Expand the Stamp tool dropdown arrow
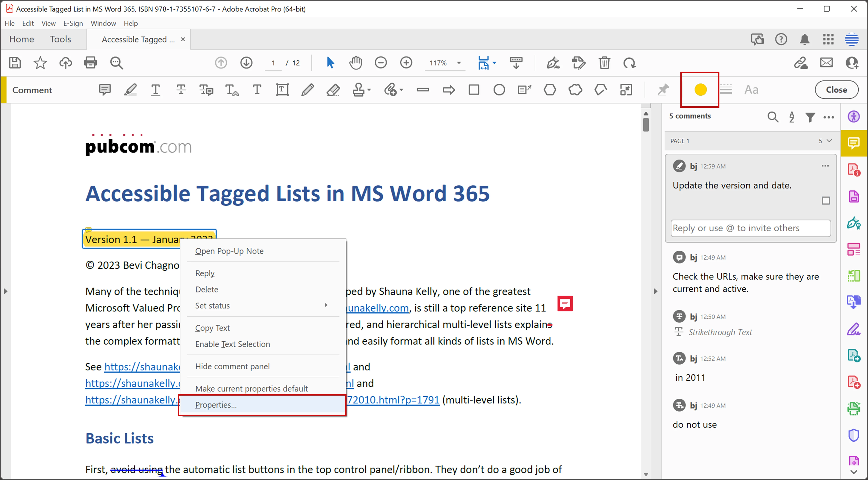 (369, 90)
